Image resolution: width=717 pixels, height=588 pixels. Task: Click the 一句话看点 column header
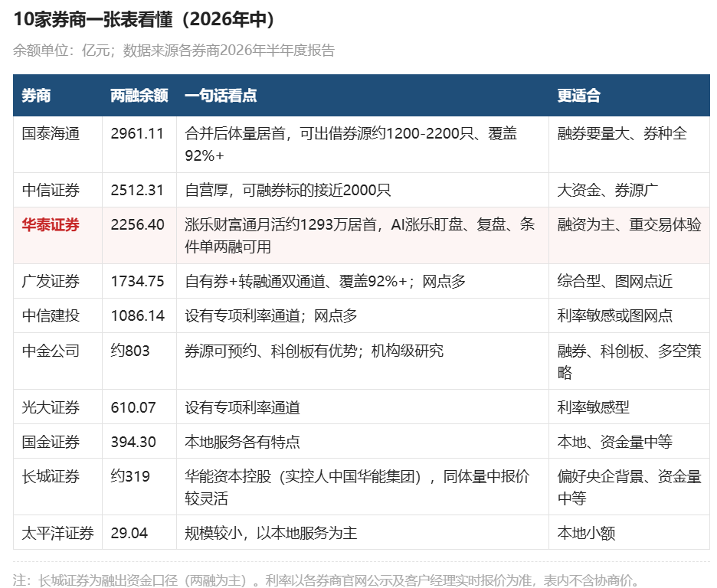point(221,96)
